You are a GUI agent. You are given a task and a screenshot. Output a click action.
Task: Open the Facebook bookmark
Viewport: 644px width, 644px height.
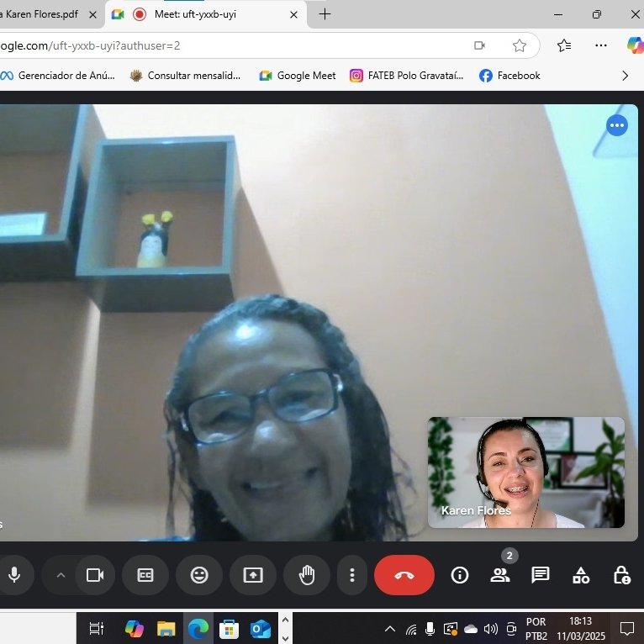(510, 76)
